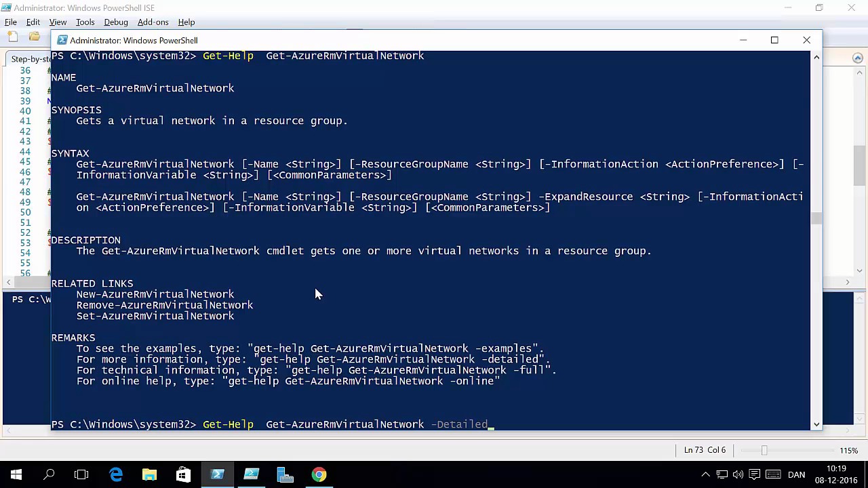Click 'Gets a virtual network in a resource group.'
The height and width of the screenshot is (488, 868).
click(x=212, y=121)
